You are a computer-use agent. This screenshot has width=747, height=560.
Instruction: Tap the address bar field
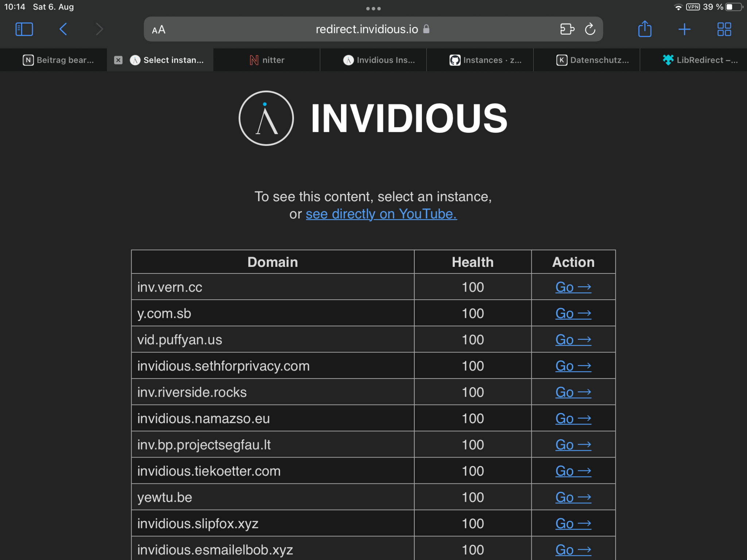pyautogui.click(x=365, y=29)
